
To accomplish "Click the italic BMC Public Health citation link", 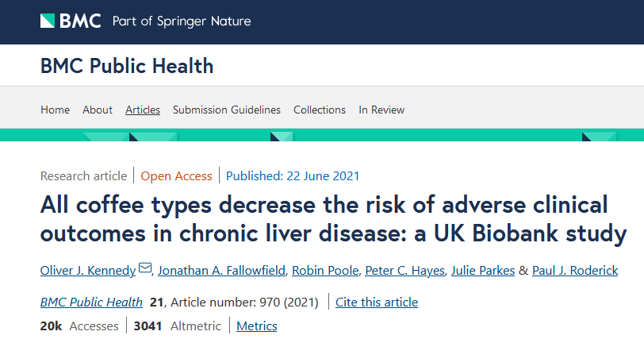I will coord(91,302).
